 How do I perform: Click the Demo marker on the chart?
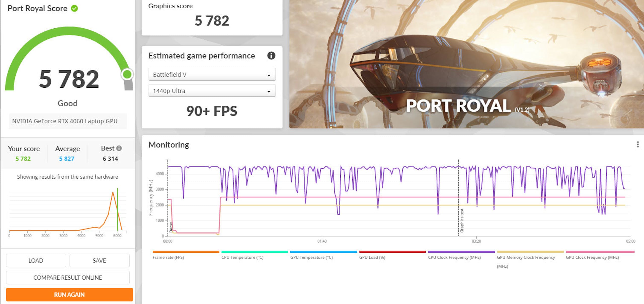click(x=171, y=227)
